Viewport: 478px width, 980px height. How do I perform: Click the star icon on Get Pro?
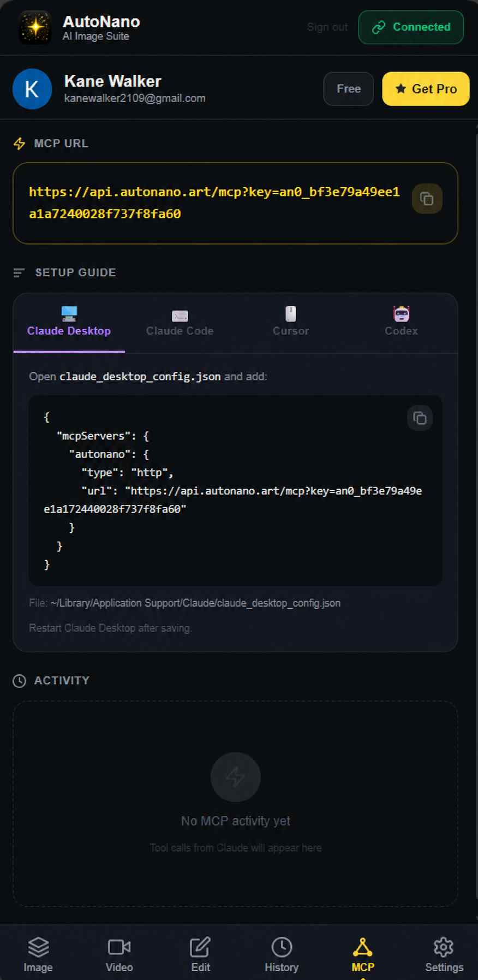coord(401,88)
